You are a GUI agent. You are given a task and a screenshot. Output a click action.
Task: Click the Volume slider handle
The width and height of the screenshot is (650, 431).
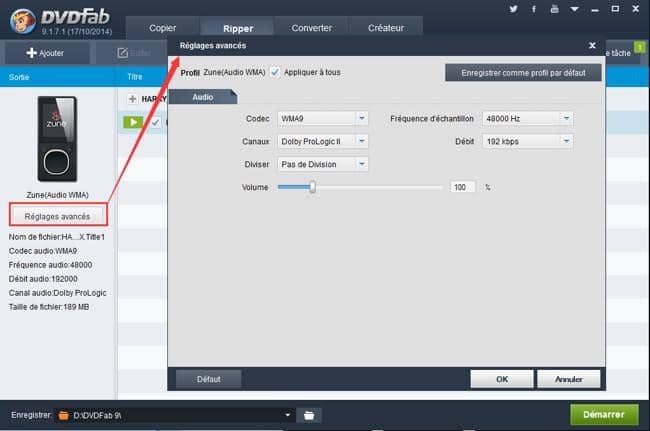(x=313, y=187)
